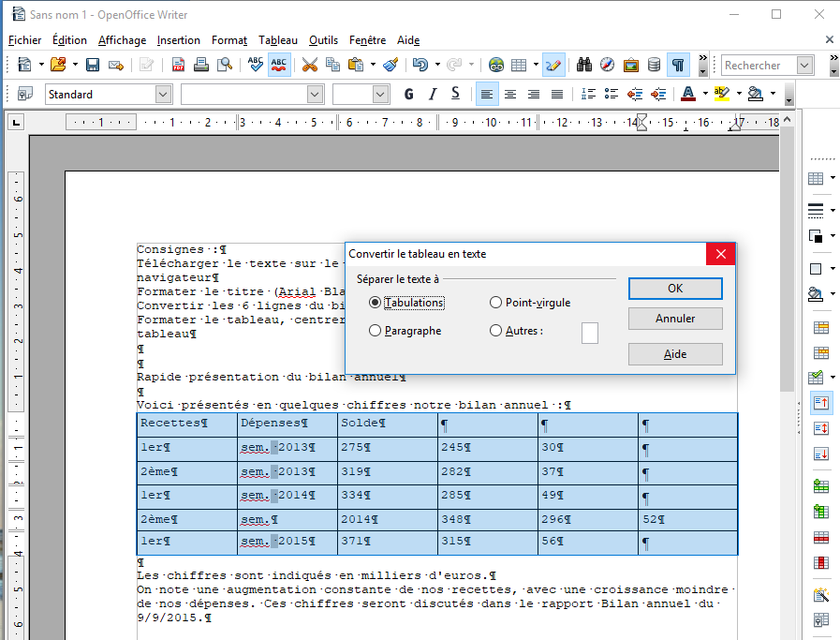840x640 pixels.
Task: Justify the paragraph
Action: 557,95
